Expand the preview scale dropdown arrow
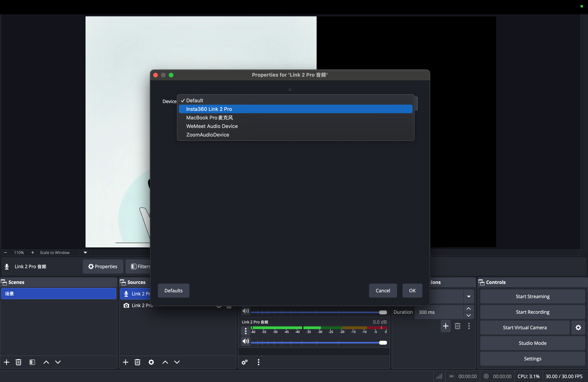The image size is (588, 382). [x=85, y=252]
